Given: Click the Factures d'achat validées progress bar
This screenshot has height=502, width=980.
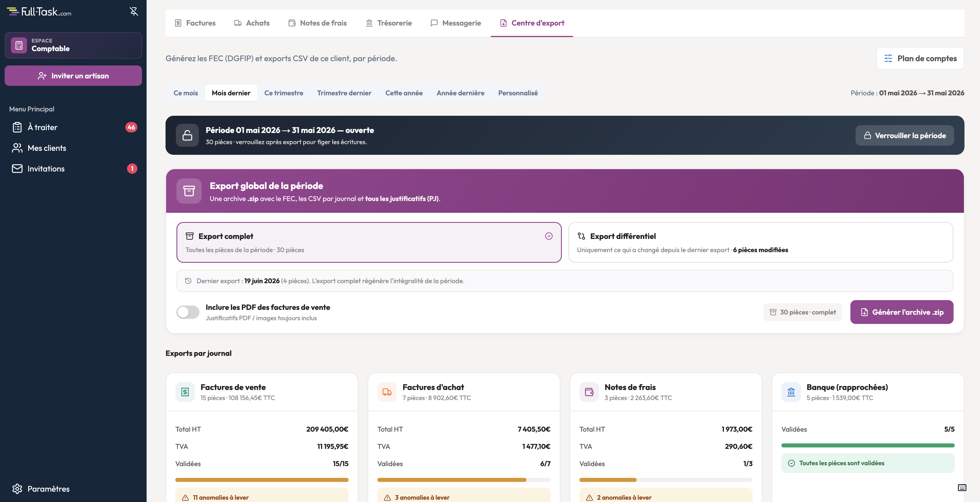Looking at the screenshot, I should coord(463,480).
